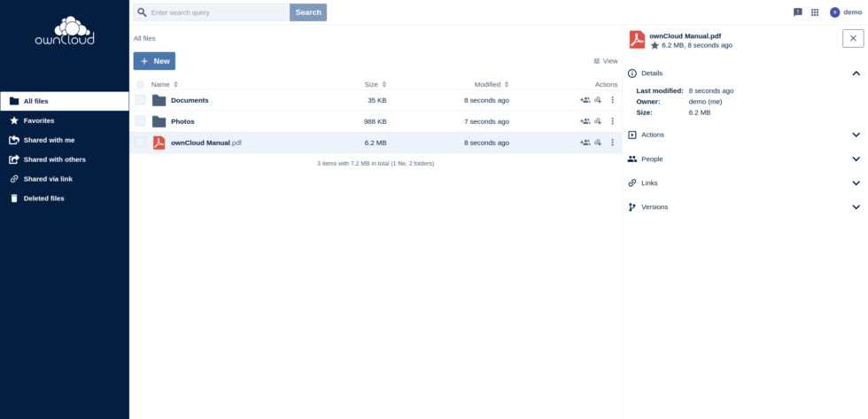Go to All files in sidebar
868x419 pixels.
tap(65, 101)
